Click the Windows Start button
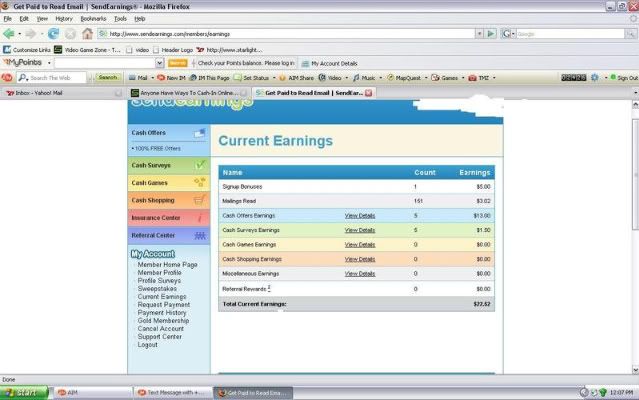Viewport: 639px width, 400px height. (x=23, y=392)
